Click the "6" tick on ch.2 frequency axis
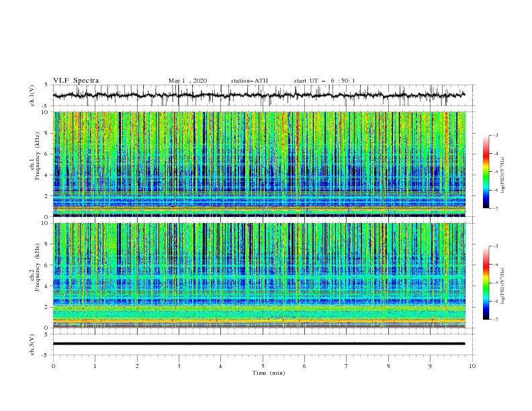 tap(47, 265)
